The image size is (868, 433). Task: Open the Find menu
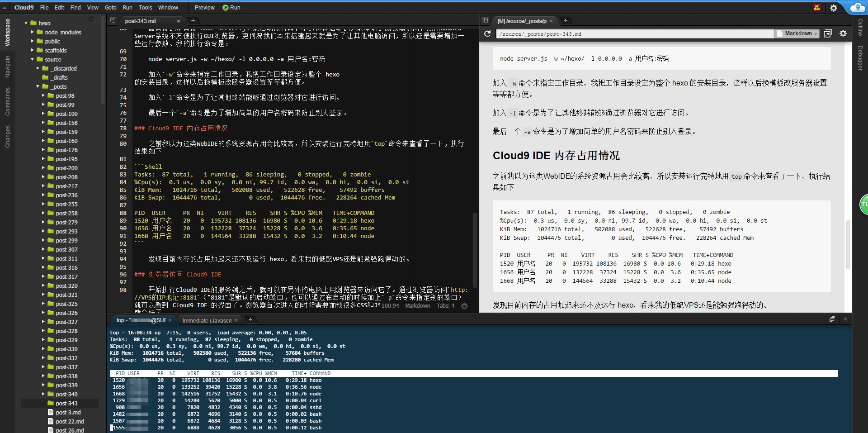click(x=75, y=8)
